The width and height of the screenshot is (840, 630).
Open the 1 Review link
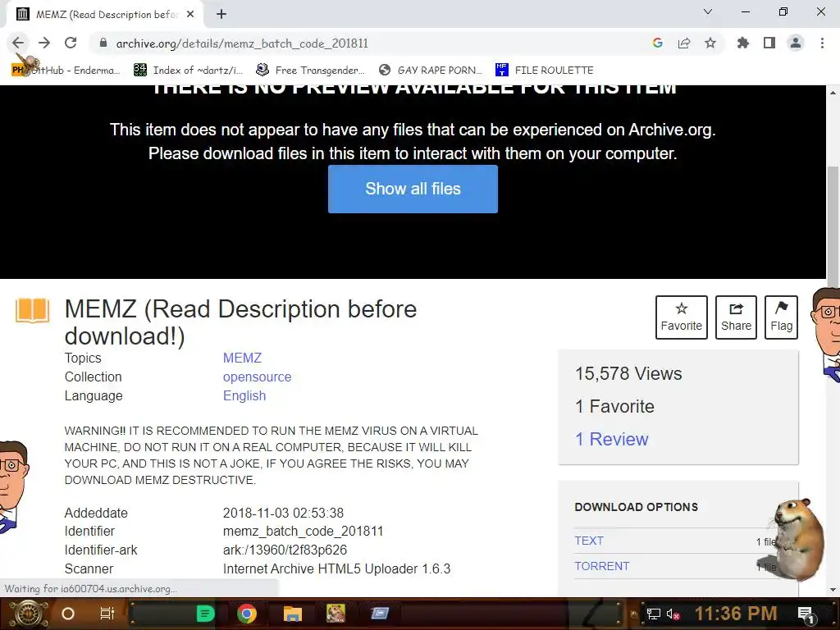pyautogui.click(x=612, y=440)
